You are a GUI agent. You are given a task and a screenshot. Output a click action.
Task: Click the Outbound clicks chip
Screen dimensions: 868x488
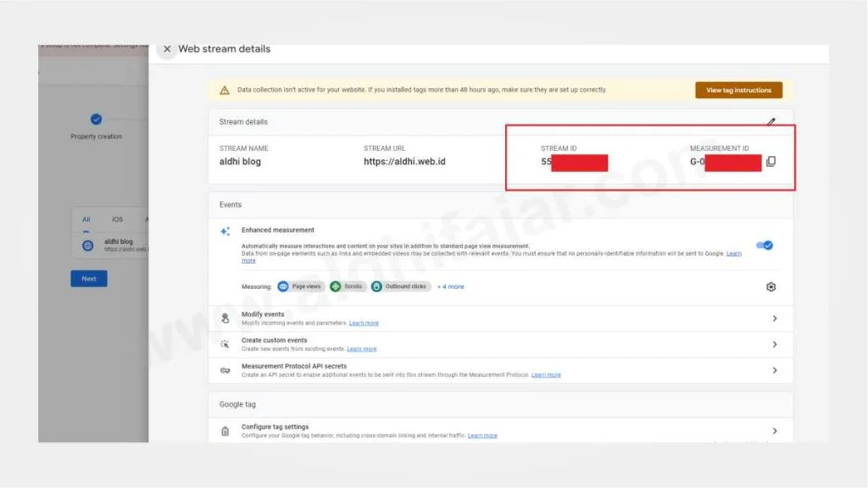400,286
